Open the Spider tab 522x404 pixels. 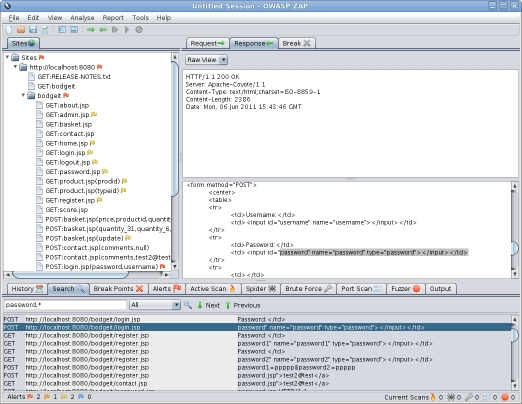point(261,289)
